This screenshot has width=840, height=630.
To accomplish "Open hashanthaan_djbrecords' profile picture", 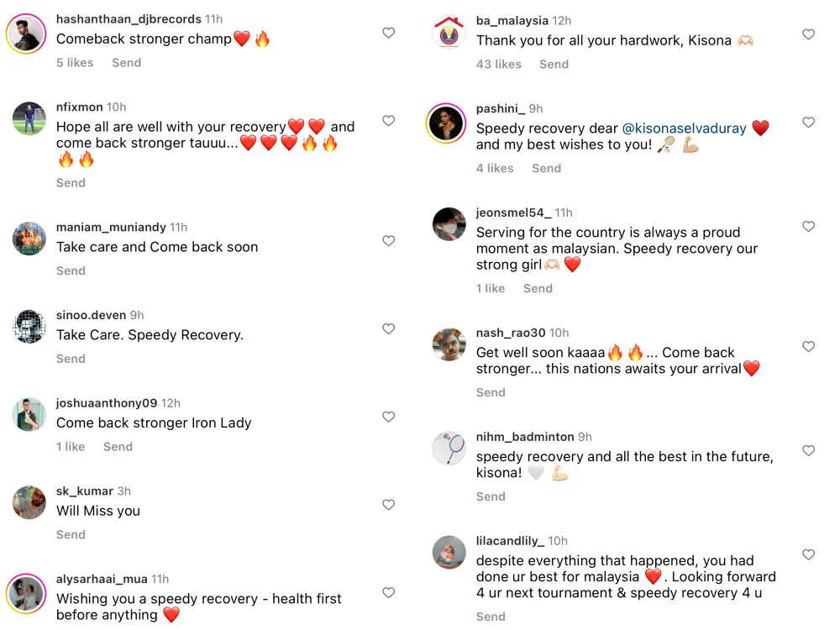I will pos(26,34).
